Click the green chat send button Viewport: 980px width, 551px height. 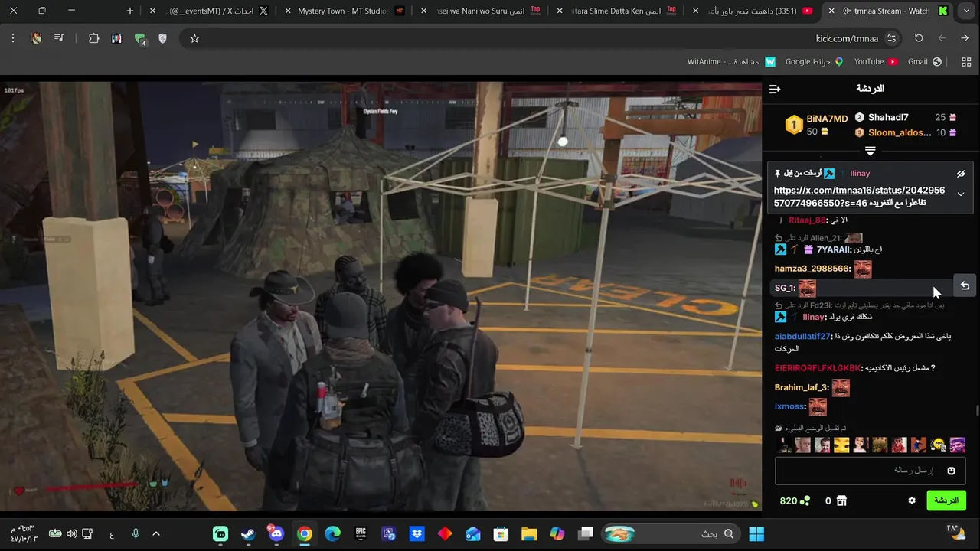point(946,500)
